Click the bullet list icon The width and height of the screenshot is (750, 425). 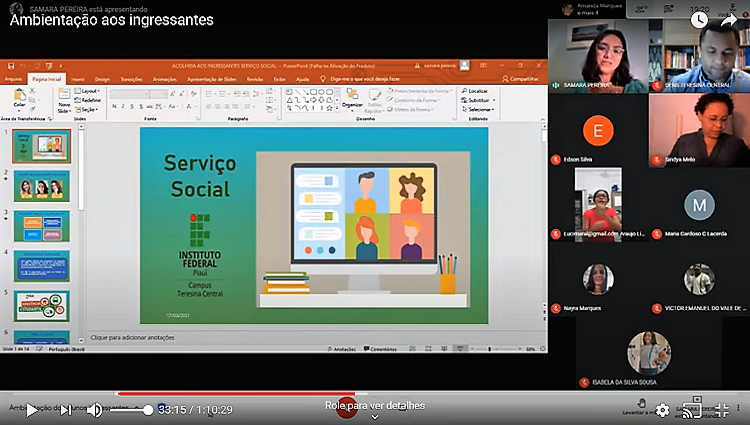click(x=209, y=94)
